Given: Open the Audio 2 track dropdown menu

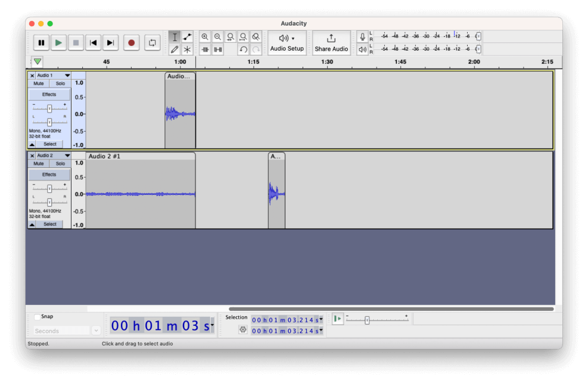Looking at the screenshot, I should [67, 155].
